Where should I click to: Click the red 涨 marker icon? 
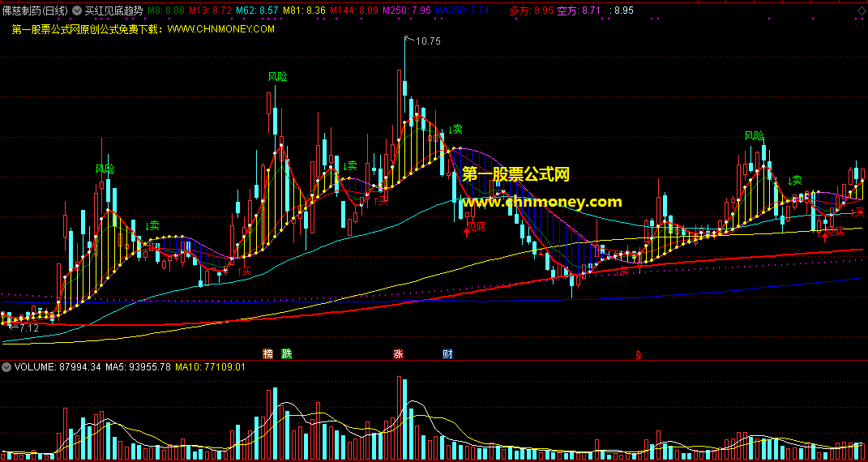pyautogui.click(x=398, y=353)
